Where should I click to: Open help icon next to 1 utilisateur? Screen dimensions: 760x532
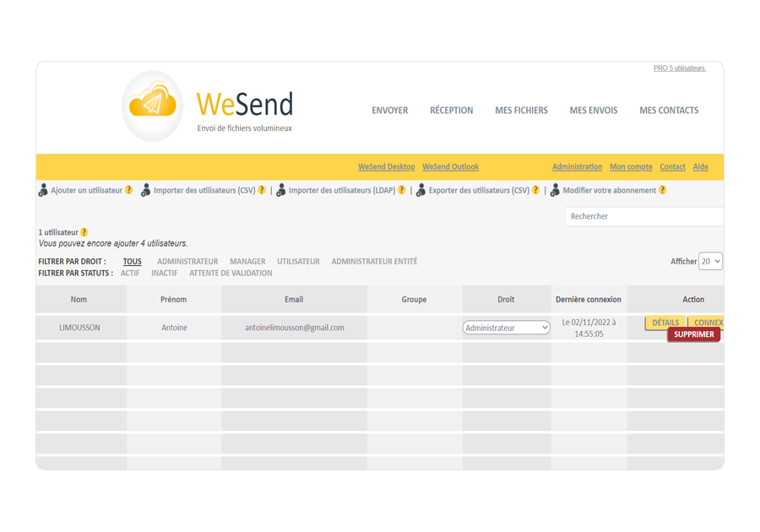[84, 232]
